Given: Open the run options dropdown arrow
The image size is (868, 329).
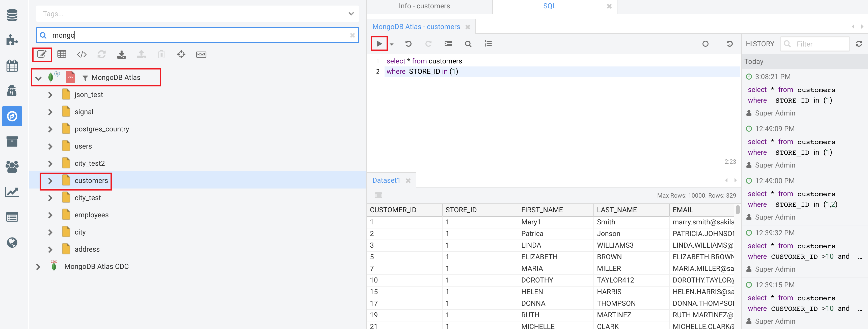Looking at the screenshot, I should coord(392,44).
